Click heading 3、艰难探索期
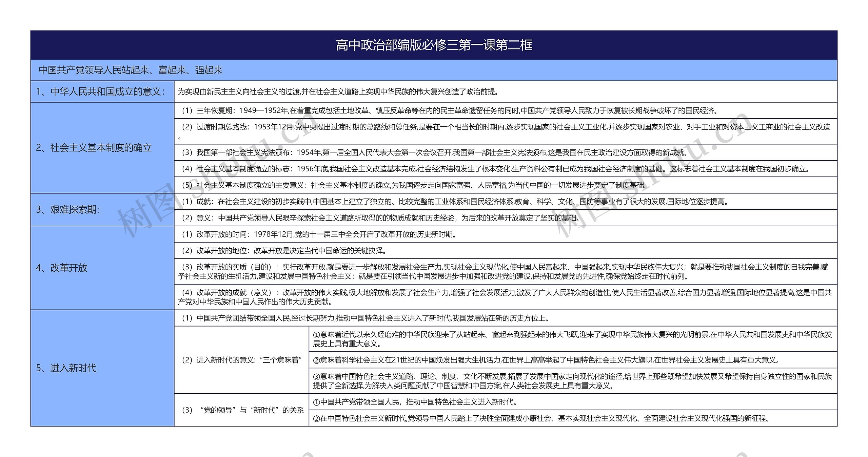The height and width of the screenshot is (457, 868). click(x=102, y=210)
